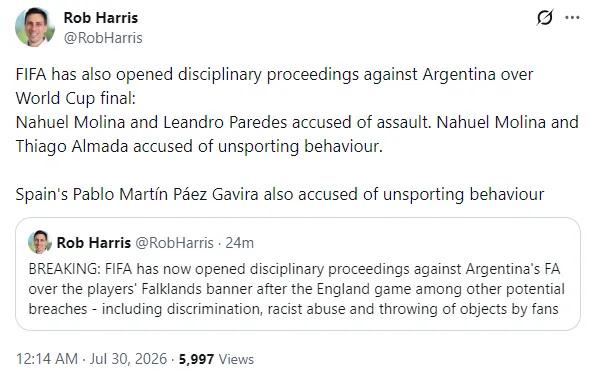The image size is (589, 371).
Task: Click the small avatar in the quoted tweet
Action: point(39,242)
